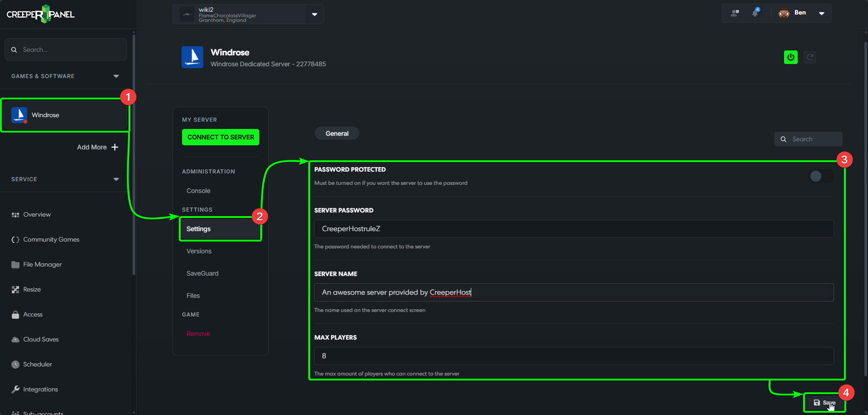This screenshot has height=415, width=868.
Task: Open the wiki2 server selector dropdown
Action: (x=314, y=14)
